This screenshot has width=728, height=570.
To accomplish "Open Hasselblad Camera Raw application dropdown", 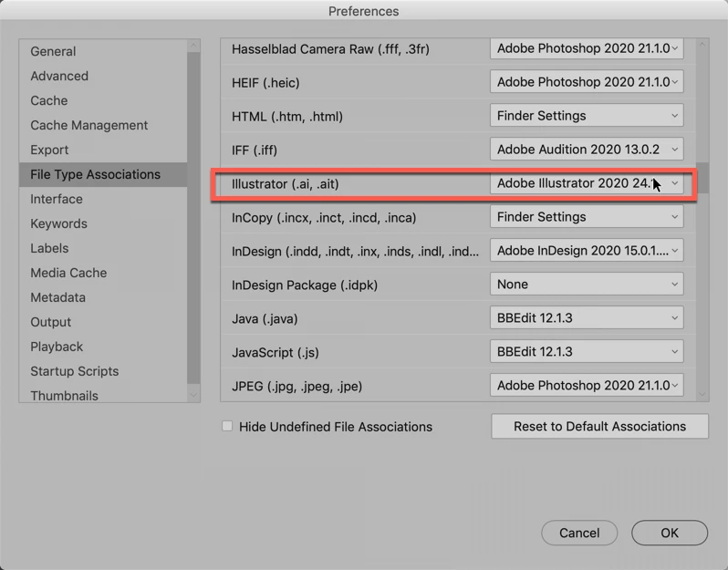I will [x=587, y=48].
